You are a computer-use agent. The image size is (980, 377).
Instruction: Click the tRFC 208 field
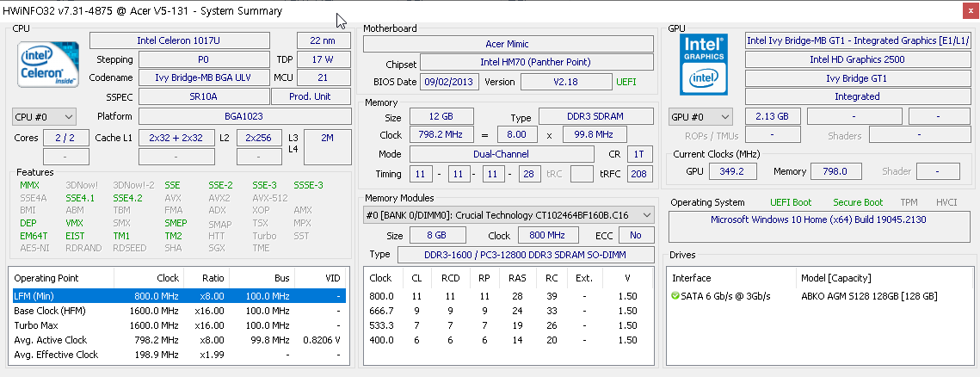click(638, 173)
